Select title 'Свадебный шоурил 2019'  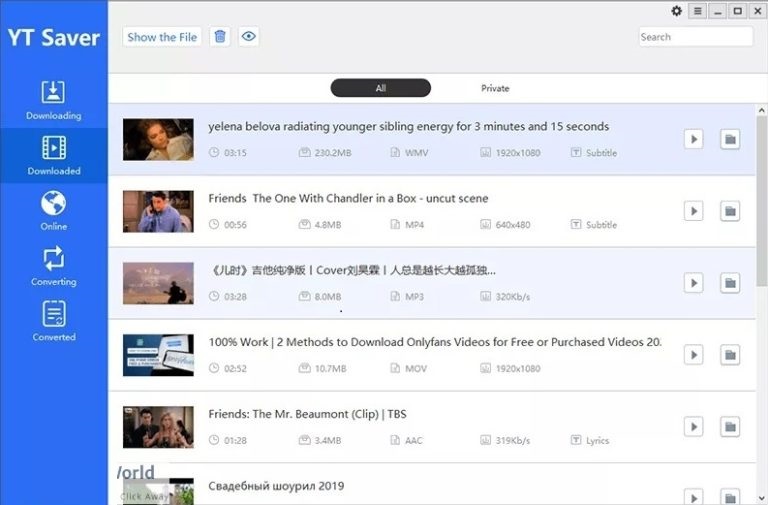coord(276,486)
